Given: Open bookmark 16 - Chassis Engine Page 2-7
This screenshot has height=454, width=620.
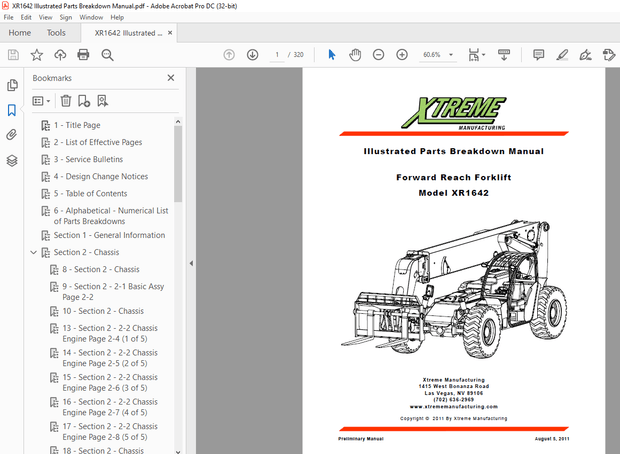Looking at the screenshot, I should 110,407.
